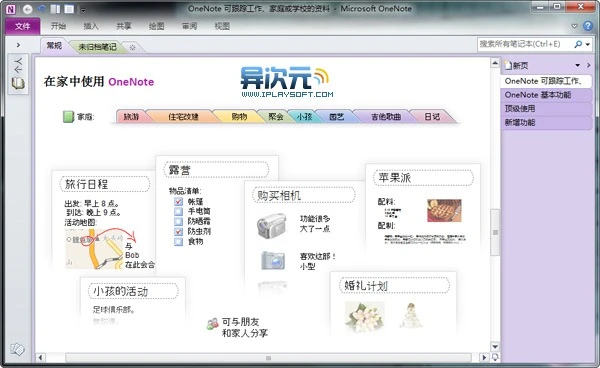Click the 露营 note title

pyautogui.click(x=179, y=170)
